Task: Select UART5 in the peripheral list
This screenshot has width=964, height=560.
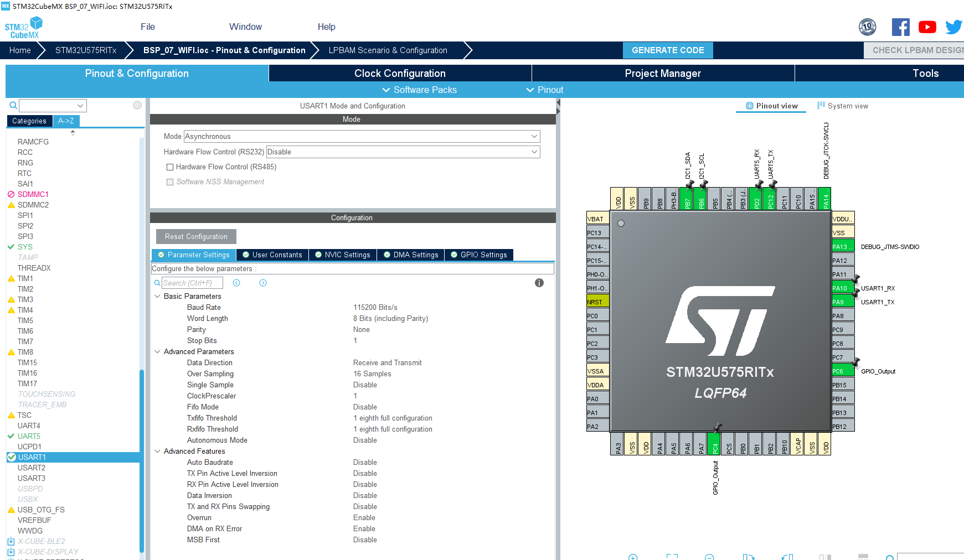Action: pos(29,436)
